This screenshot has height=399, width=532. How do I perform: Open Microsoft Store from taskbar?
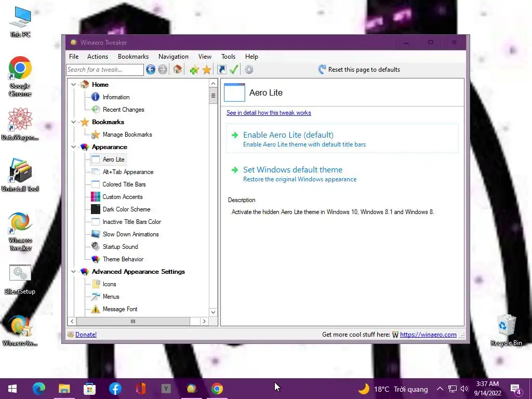point(89,389)
